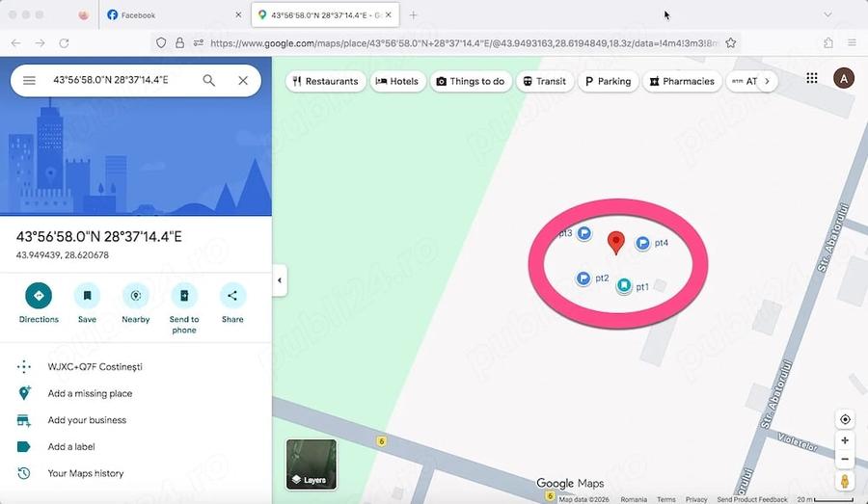
Task: Filter map by Restaurants
Action: (x=326, y=81)
